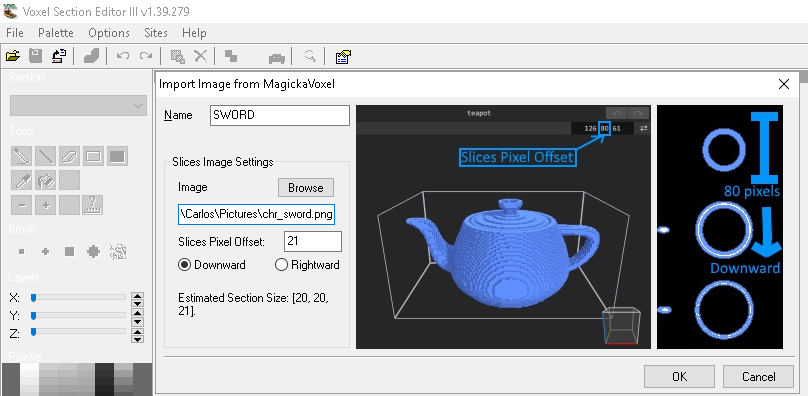Open the Palette menu
808x396 pixels.
tap(56, 32)
